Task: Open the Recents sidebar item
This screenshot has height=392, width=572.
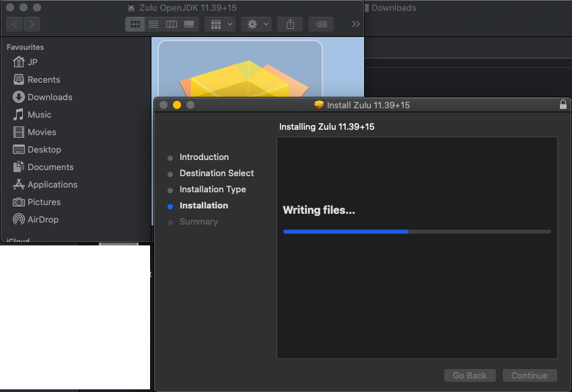Action: coord(43,79)
